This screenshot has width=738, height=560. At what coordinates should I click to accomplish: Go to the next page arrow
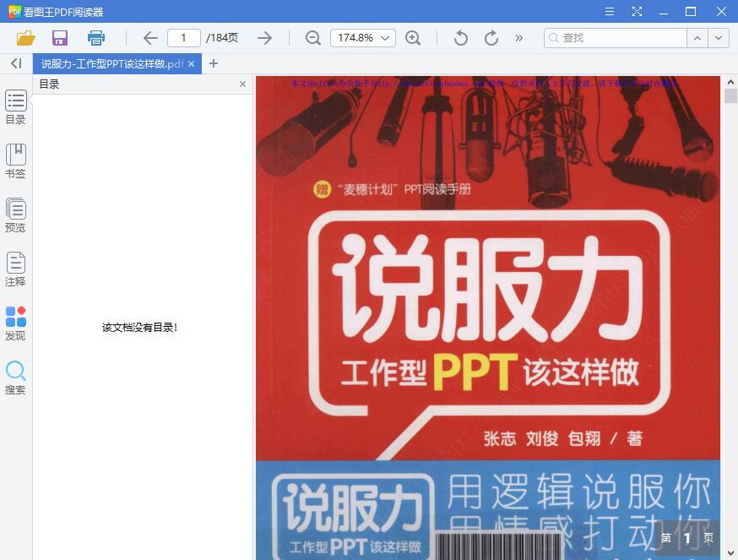264,38
